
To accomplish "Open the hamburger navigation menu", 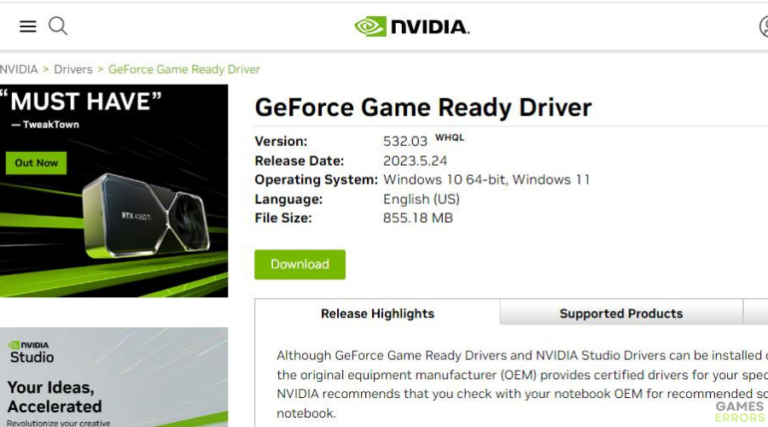I will [28, 26].
